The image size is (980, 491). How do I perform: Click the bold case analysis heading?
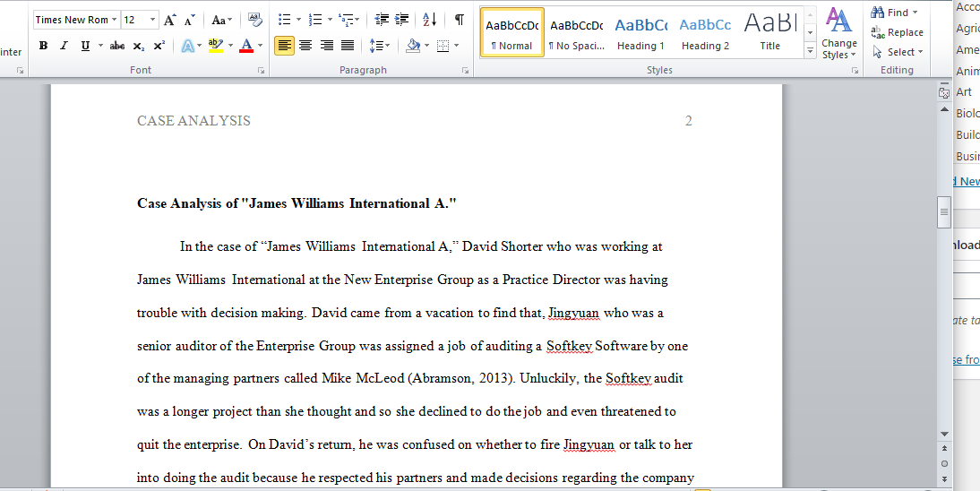297,203
